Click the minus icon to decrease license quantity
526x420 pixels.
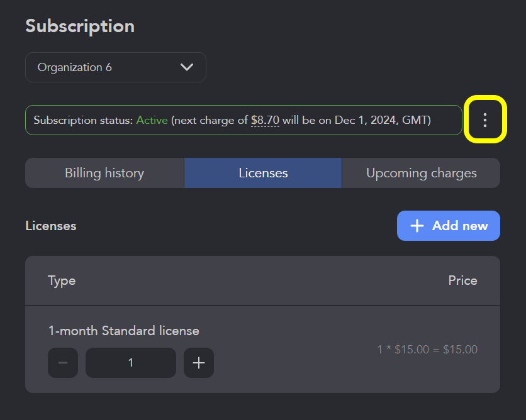62,363
